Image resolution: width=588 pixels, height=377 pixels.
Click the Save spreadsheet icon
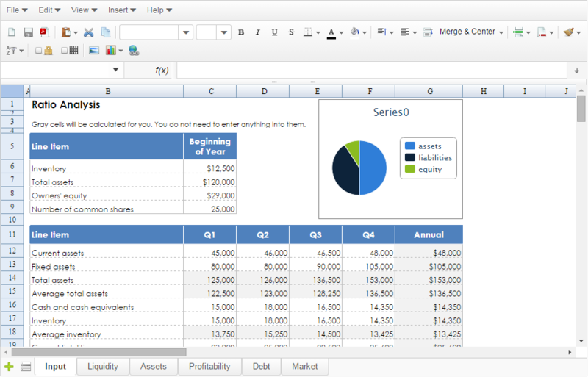(28, 32)
